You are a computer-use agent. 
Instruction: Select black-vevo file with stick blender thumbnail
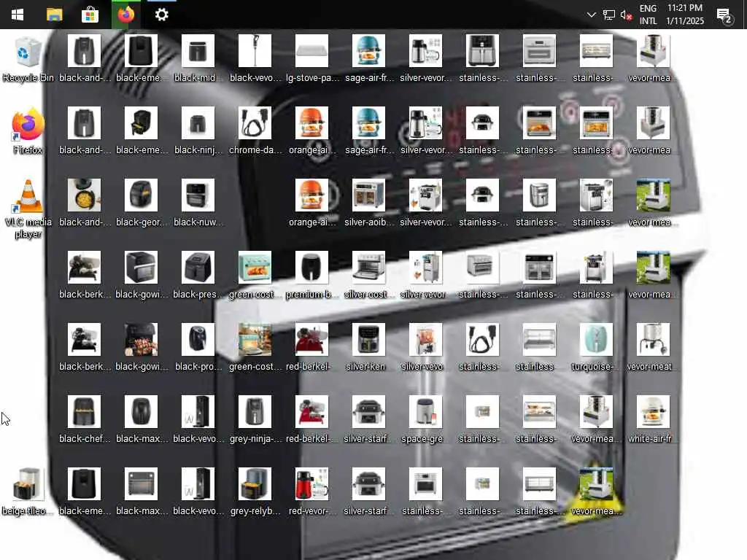255,59
